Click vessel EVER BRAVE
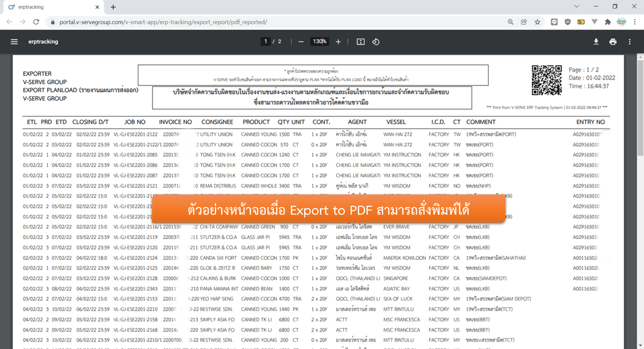Screen dimensions: 644x349 (396, 227)
